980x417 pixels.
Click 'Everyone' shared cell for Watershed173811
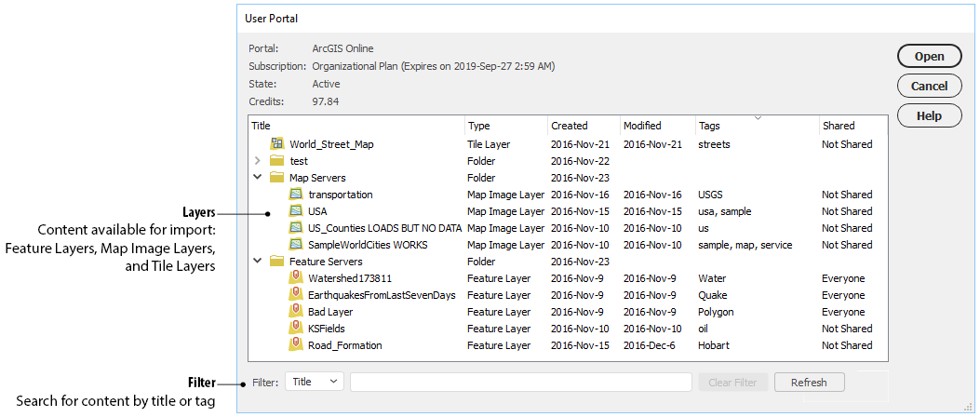843,278
